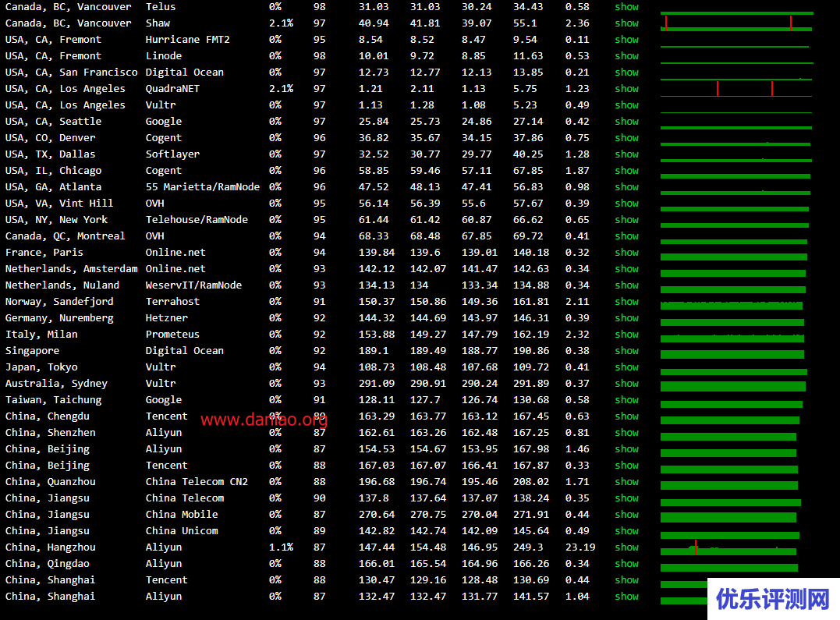Open the show link for Shaw Vancouver
Viewport: 840px width, 620px height.
[x=626, y=23]
